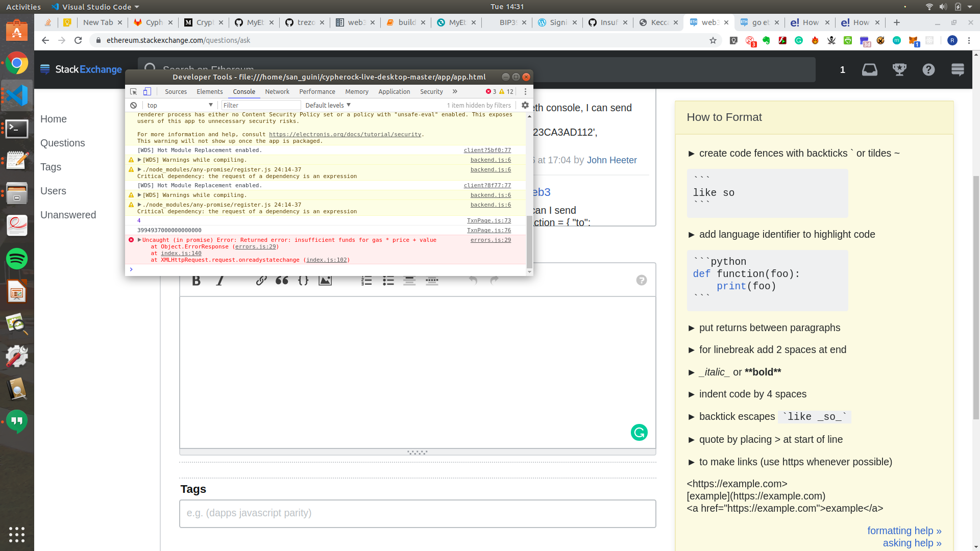Screen dimensions: 980x551
Task: Open Memory tab in DevTools
Action: point(357,92)
